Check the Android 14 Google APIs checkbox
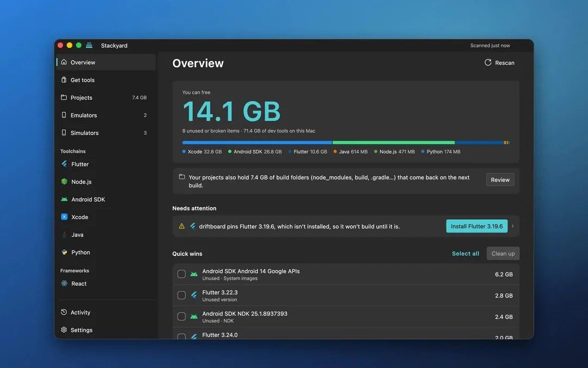This screenshot has height=368, width=588. point(181,274)
